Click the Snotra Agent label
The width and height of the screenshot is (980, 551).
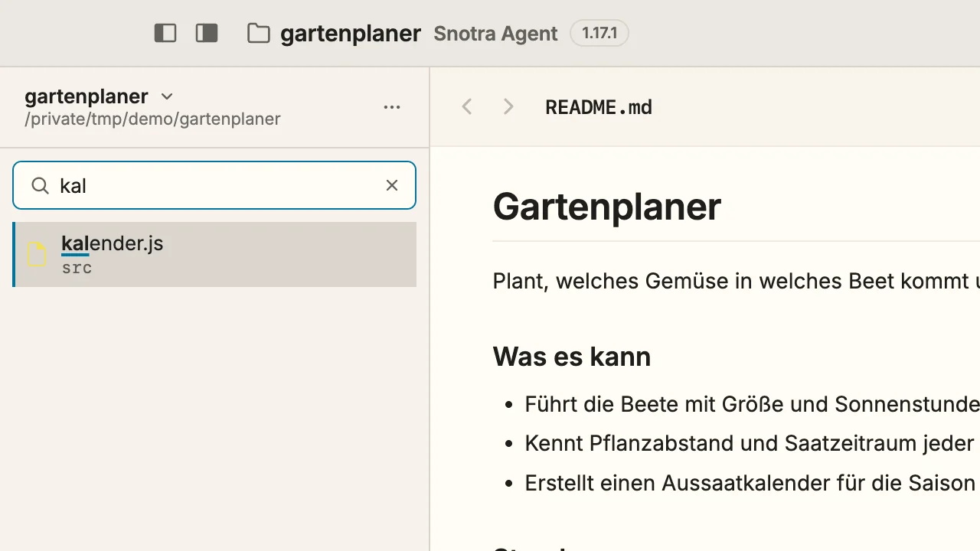click(495, 34)
